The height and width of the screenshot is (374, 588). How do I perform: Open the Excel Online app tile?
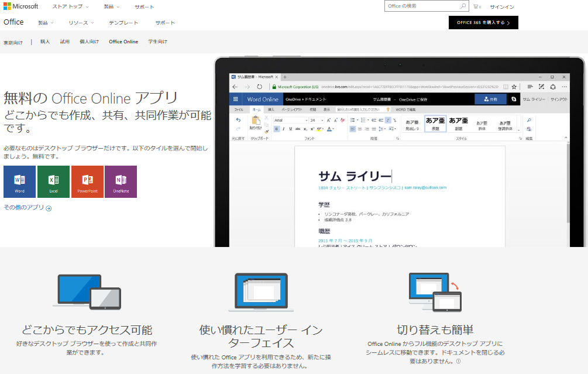tap(54, 181)
